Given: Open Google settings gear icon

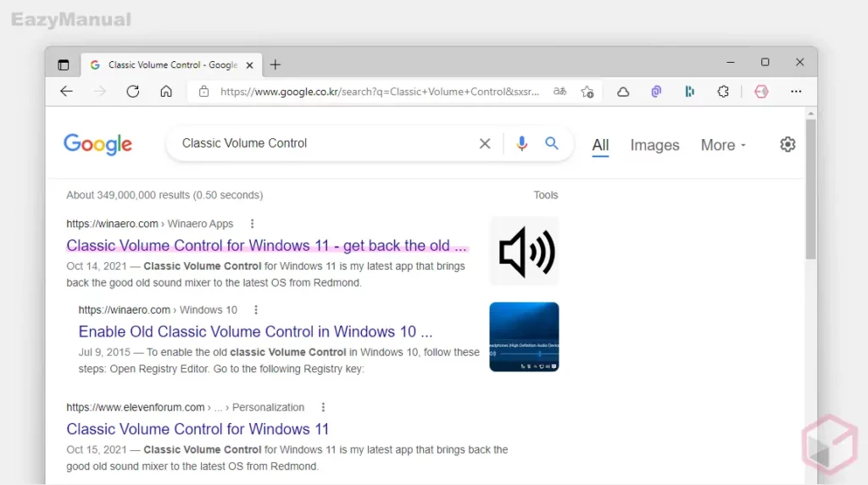Looking at the screenshot, I should (x=787, y=144).
